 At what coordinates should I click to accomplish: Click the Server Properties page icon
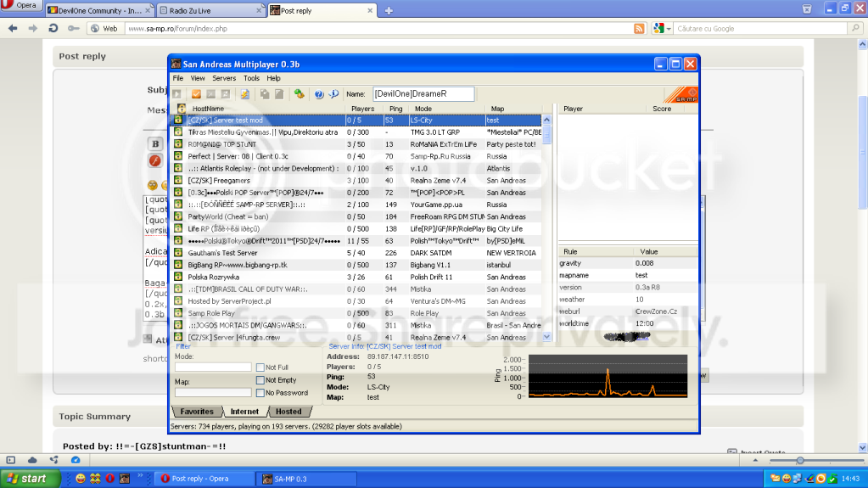click(x=279, y=94)
